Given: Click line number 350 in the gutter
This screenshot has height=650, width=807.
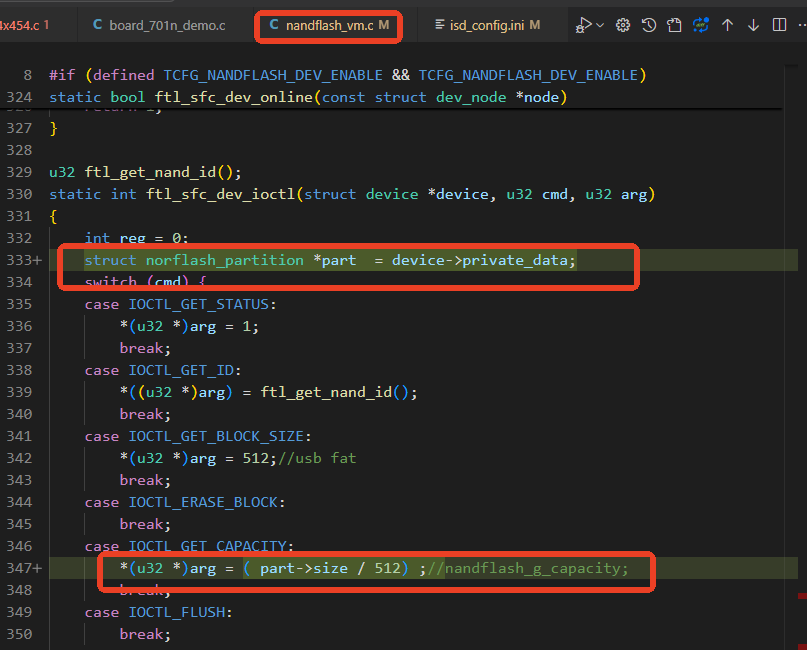Looking at the screenshot, I should (x=20, y=634).
